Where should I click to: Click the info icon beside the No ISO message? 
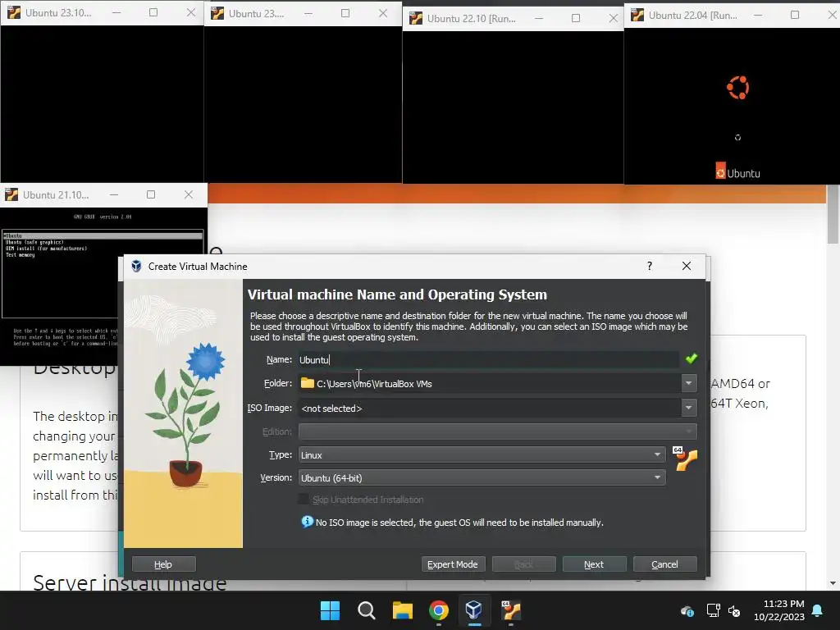tap(307, 521)
